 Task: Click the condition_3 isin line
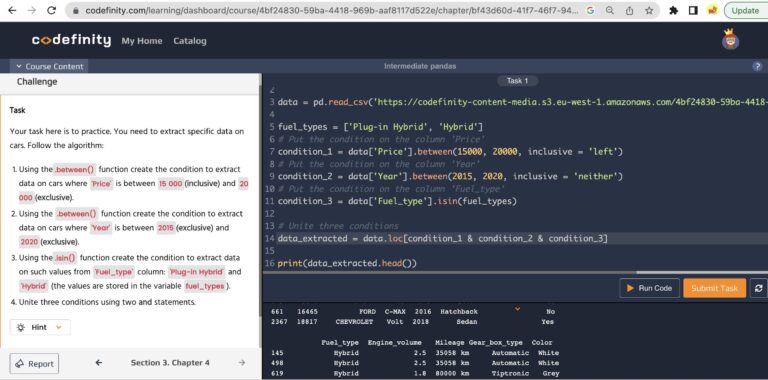[397, 201]
